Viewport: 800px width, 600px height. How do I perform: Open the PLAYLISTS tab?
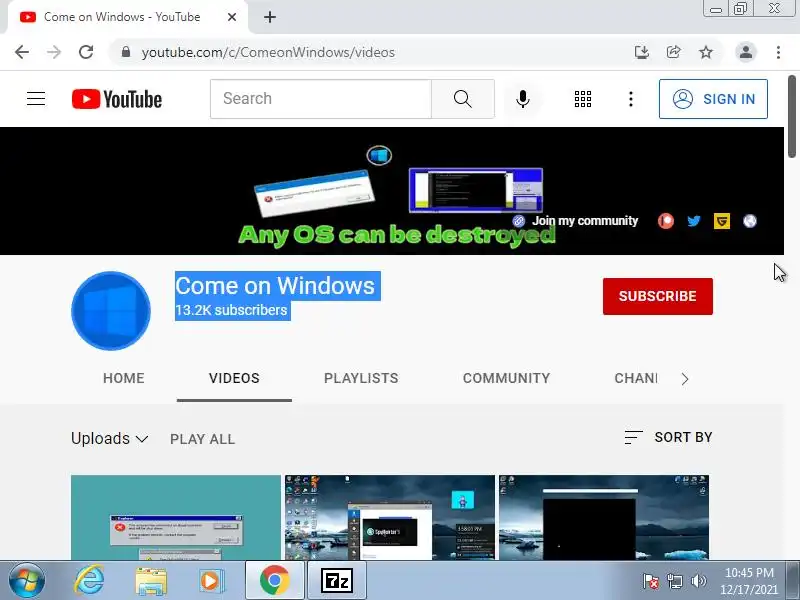coord(361,378)
